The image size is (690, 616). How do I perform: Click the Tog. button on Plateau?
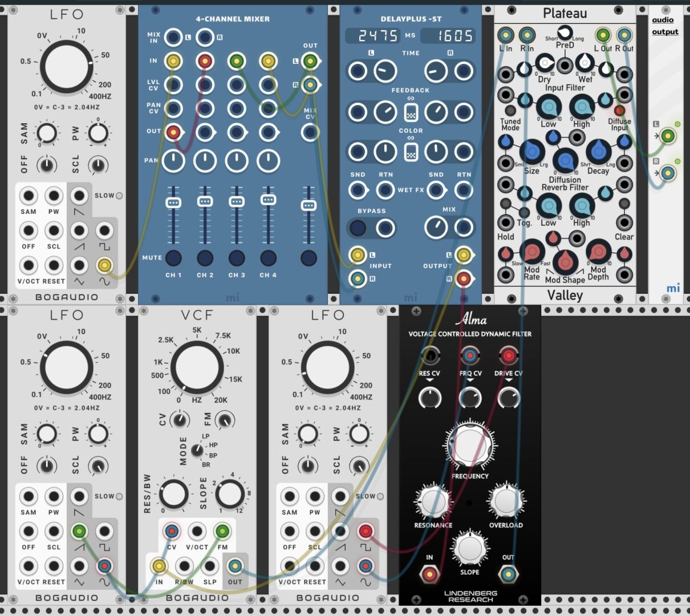click(525, 212)
